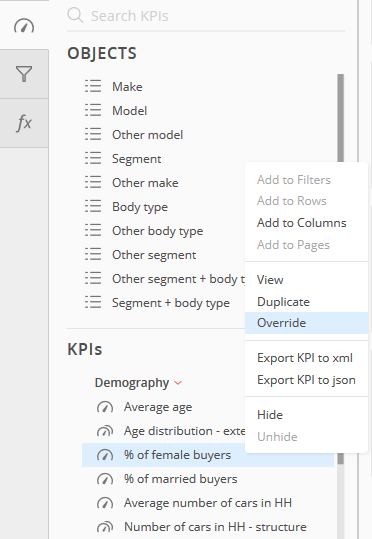This screenshot has width=372, height=539.
Task: Click the search magnifier icon
Action: [x=75, y=15]
